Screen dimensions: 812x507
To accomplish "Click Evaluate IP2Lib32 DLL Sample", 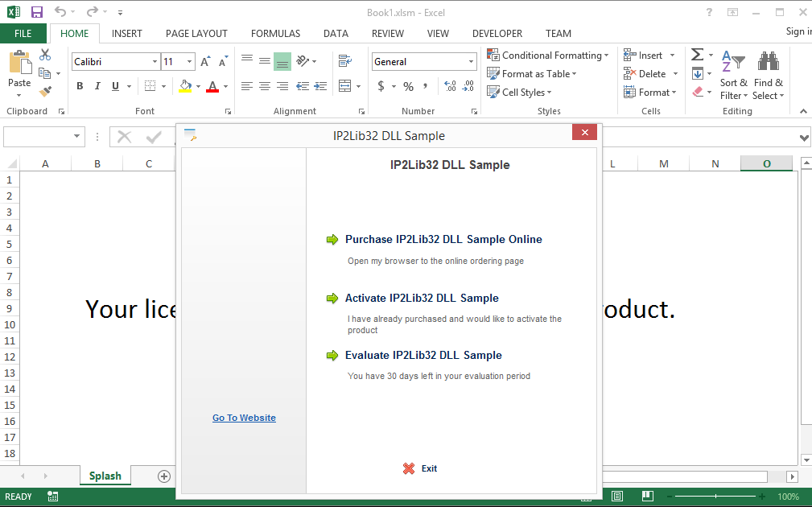I will pyautogui.click(x=423, y=355).
